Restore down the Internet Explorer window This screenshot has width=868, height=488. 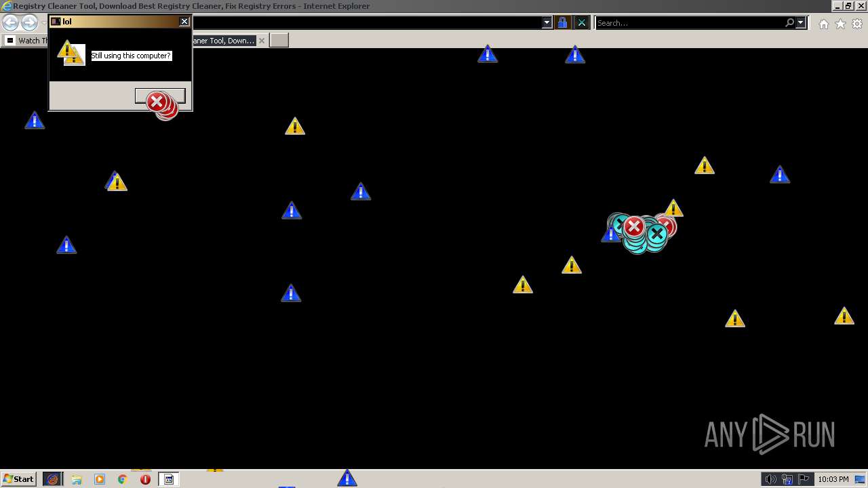848,6
